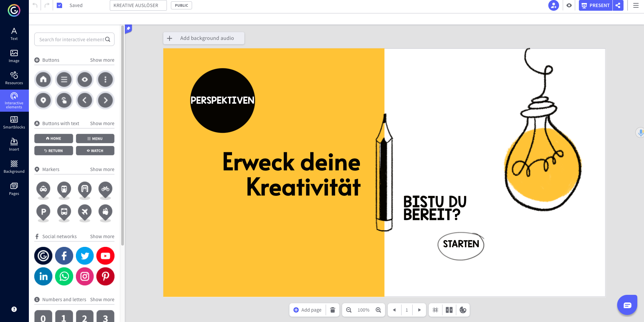
Task: Expand Buttons section with Show more
Action: 102,60
